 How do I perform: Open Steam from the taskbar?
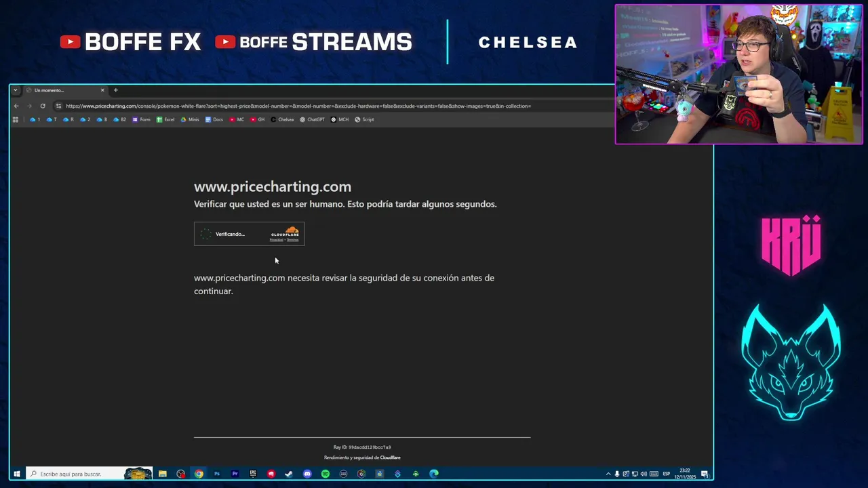289,474
